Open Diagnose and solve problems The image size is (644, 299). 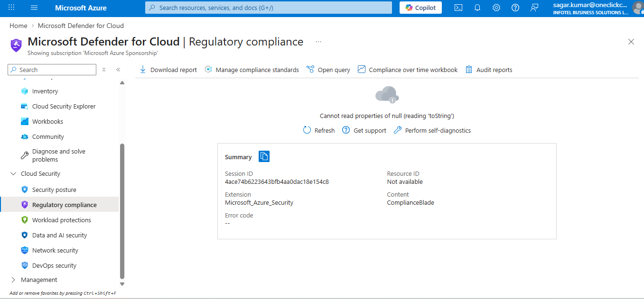pos(59,155)
